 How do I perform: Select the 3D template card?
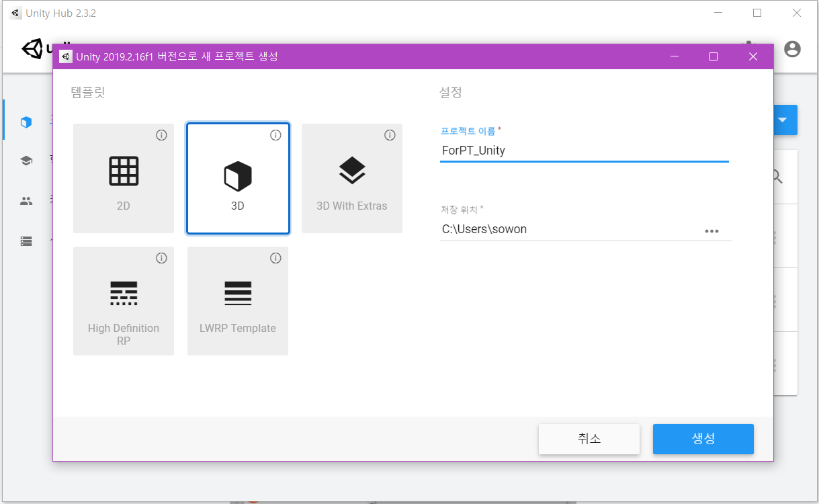pos(238,178)
